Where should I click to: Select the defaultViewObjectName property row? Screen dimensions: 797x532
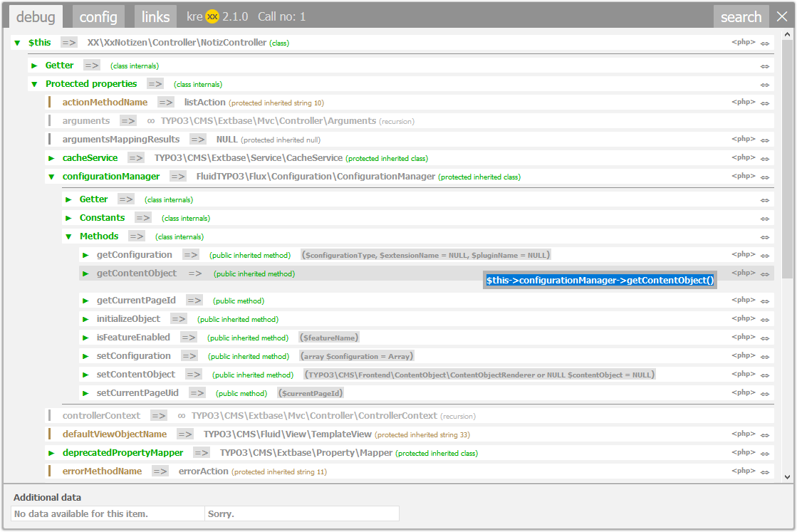411,434
